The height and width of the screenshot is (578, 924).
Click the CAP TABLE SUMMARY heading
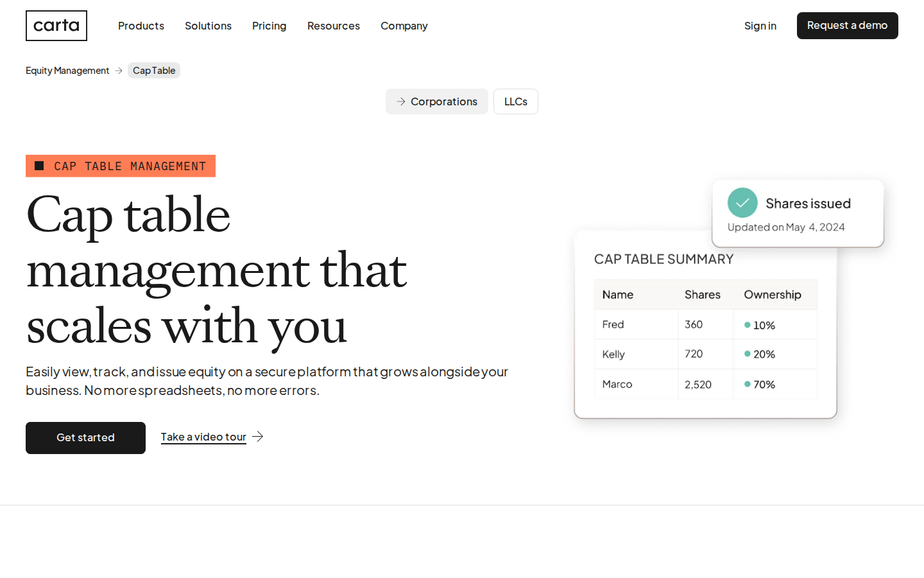pos(663,259)
